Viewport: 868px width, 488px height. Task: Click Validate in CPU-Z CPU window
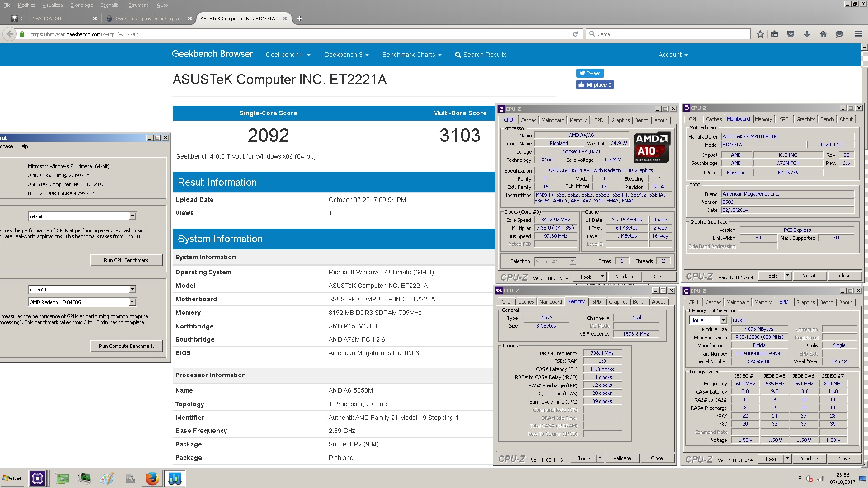coord(624,277)
